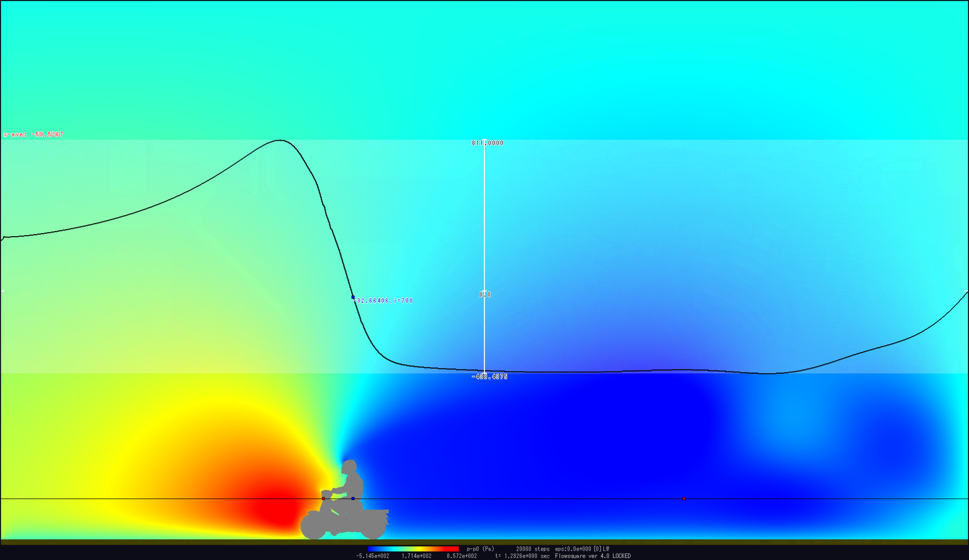Click the -488.4375 minimum axis label

(x=490, y=377)
